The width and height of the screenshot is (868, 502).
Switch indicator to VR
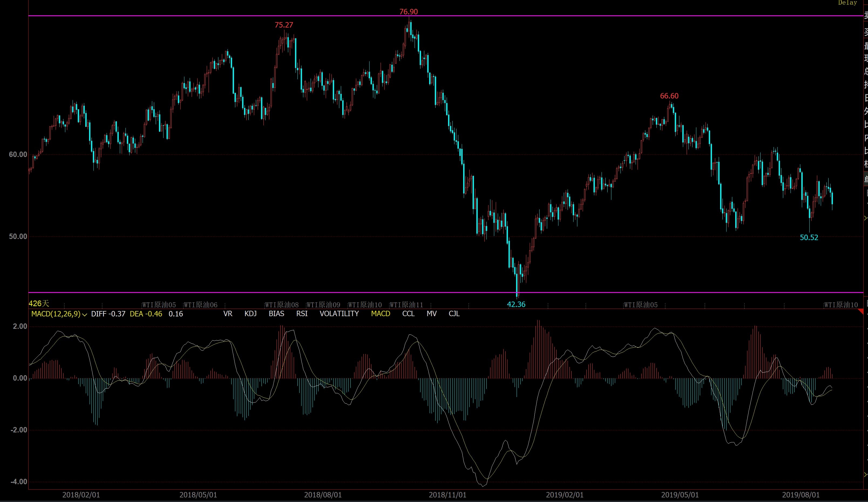coord(228,314)
